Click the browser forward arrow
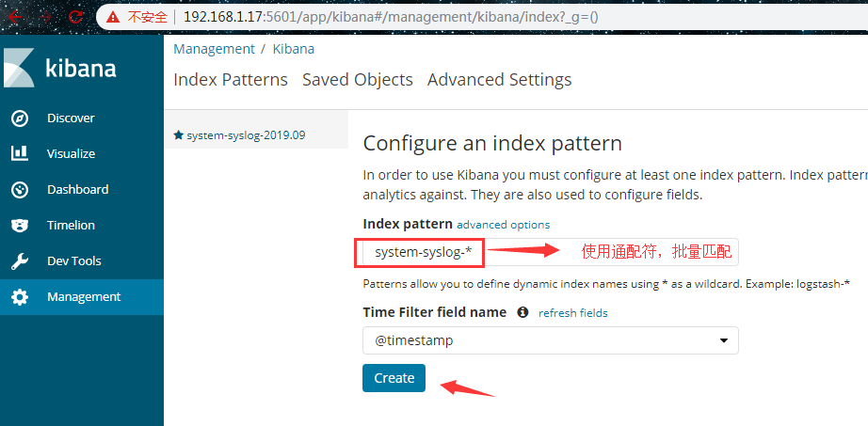This screenshot has width=868, height=426. coord(45,17)
